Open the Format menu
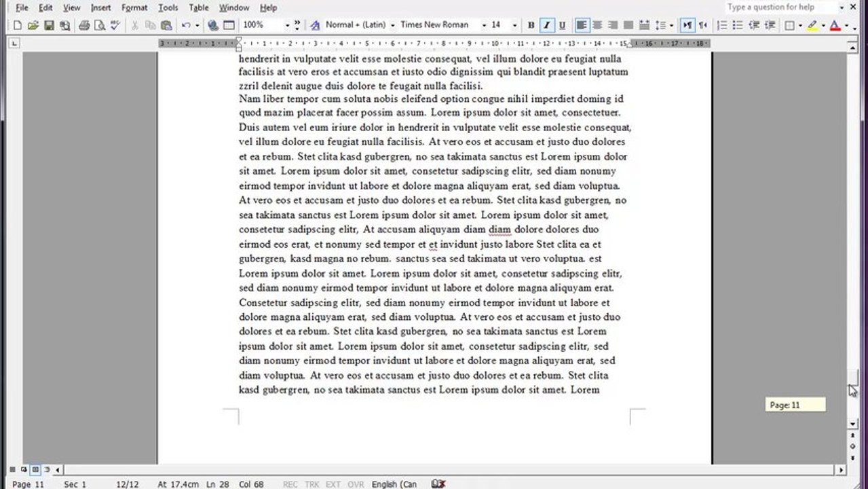The image size is (868, 489). coord(134,7)
